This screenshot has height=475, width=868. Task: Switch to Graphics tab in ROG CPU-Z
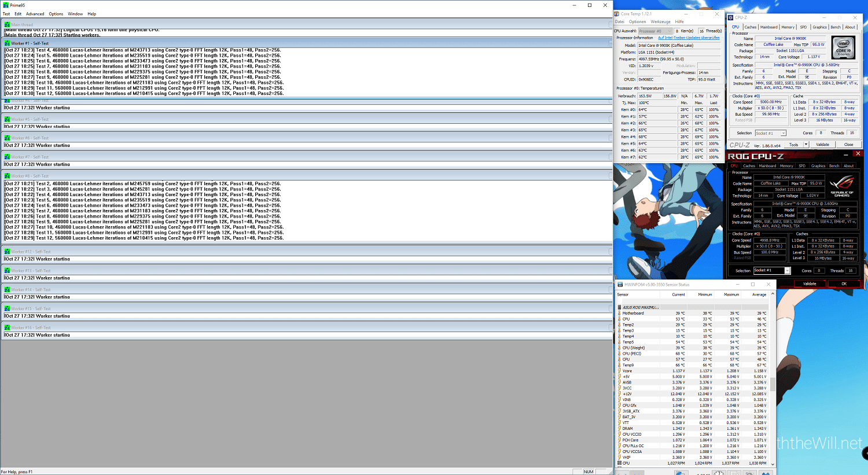coord(818,166)
